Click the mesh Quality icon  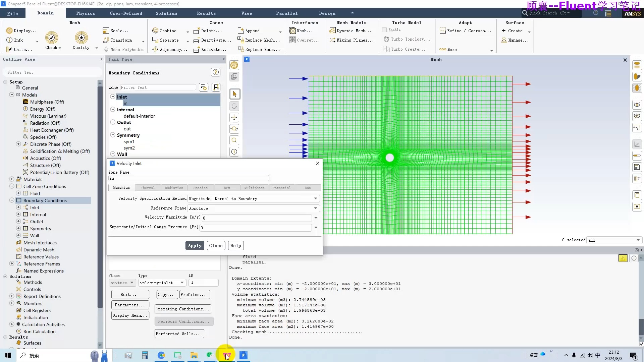pos(81,38)
